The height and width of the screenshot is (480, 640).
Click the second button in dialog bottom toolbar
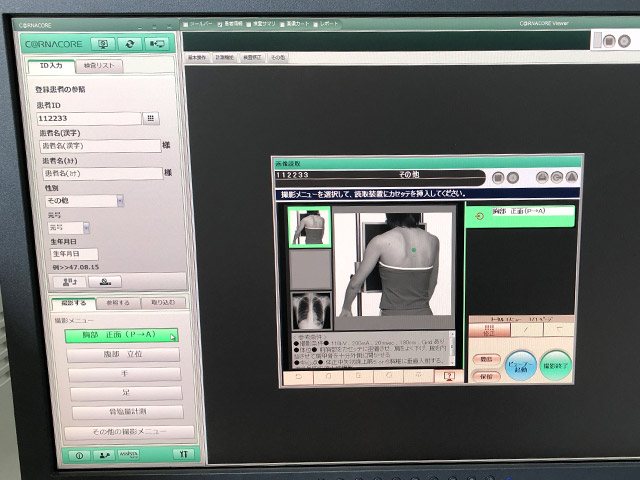(x=329, y=377)
